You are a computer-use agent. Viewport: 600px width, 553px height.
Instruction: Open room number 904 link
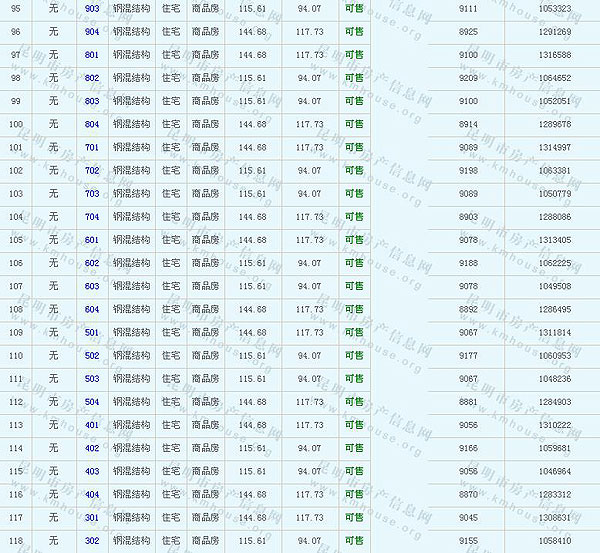pyautogui.click(x=92, y=31)
